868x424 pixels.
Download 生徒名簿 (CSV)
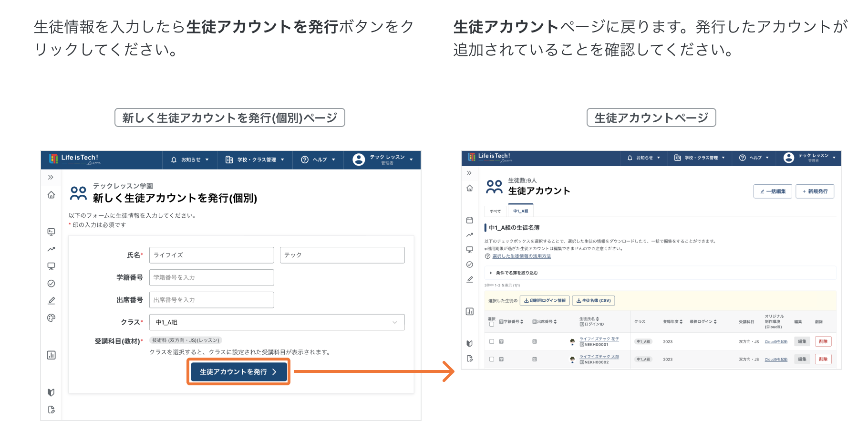point(593,301)
